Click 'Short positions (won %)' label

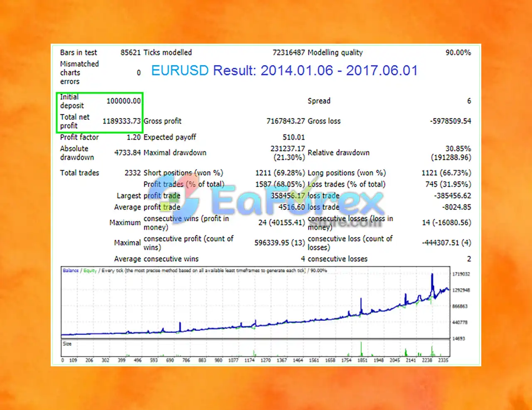183,173
